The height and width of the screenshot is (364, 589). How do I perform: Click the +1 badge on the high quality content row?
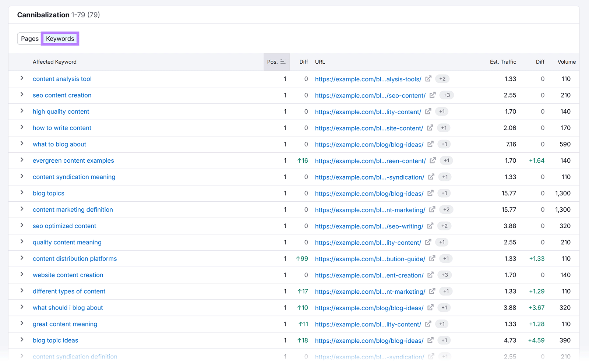[x=442, y=112]
